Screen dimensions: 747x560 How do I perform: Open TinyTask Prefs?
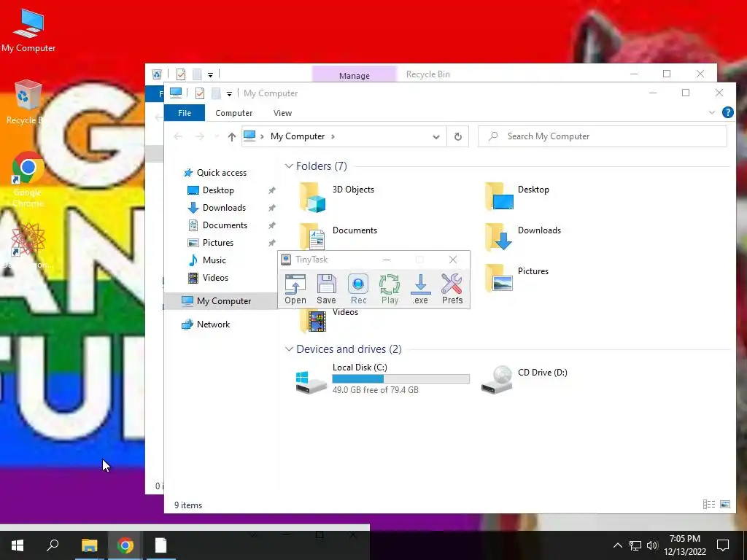coord(452,289)
